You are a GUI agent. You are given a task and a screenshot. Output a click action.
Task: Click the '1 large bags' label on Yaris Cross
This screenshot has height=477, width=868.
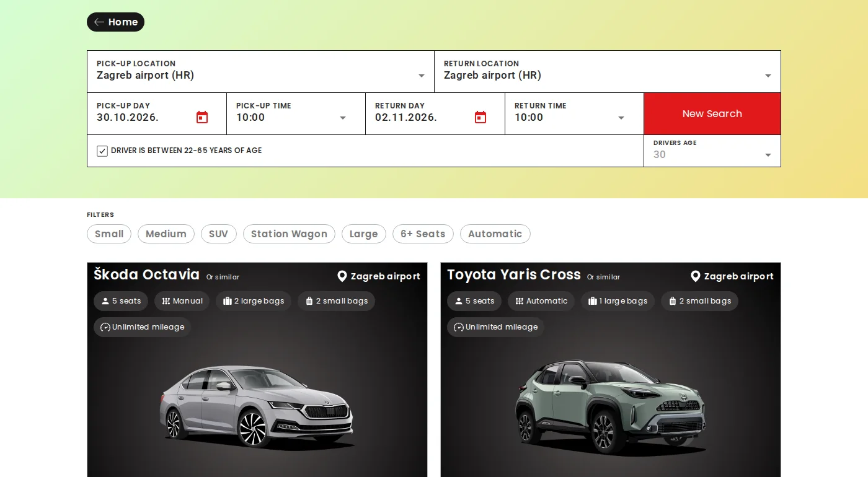(623, 301)
